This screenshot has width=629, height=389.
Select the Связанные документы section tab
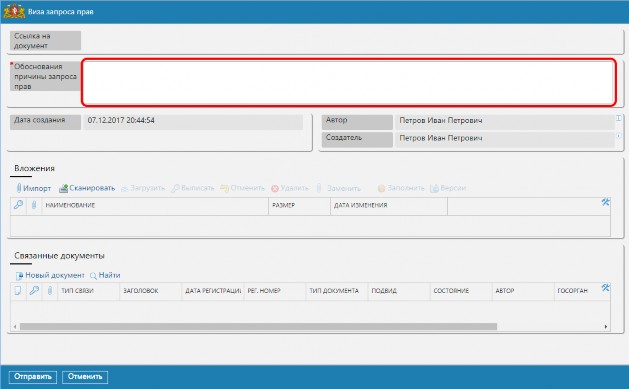[x=59, y=256]
